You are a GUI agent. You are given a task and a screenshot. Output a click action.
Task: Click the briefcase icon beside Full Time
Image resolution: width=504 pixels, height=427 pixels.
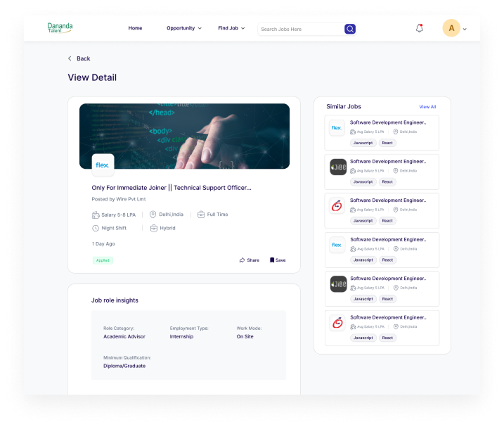point(201,215)
